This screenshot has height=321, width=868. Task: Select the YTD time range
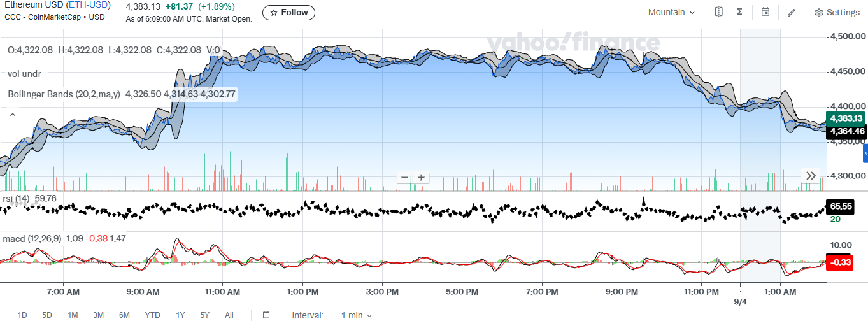click(x=152, y=315)
